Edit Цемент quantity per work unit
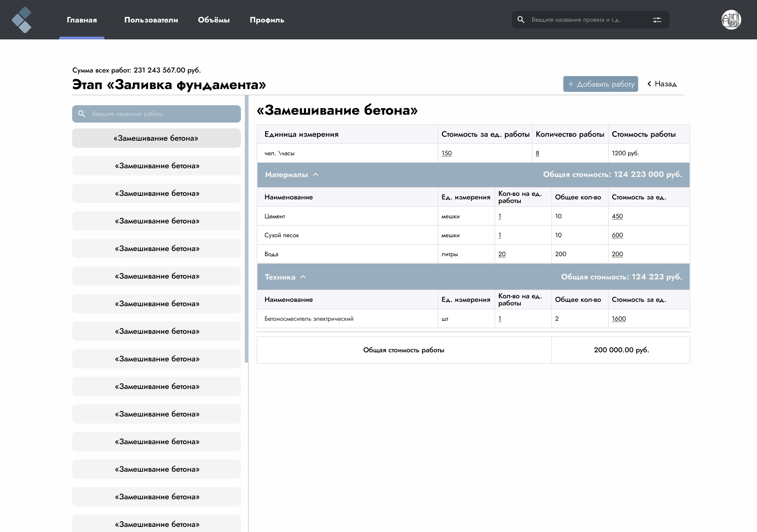757x532 pixels. [500, 216]
